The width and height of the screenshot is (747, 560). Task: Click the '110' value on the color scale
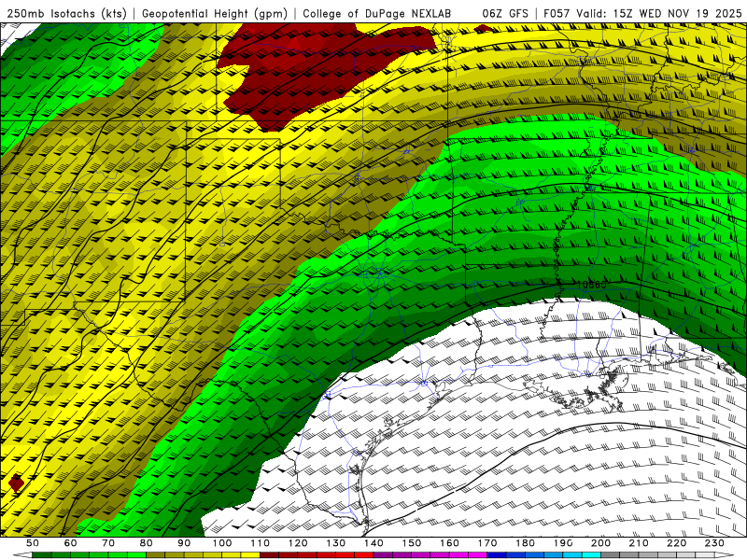[x=260, y=543]
